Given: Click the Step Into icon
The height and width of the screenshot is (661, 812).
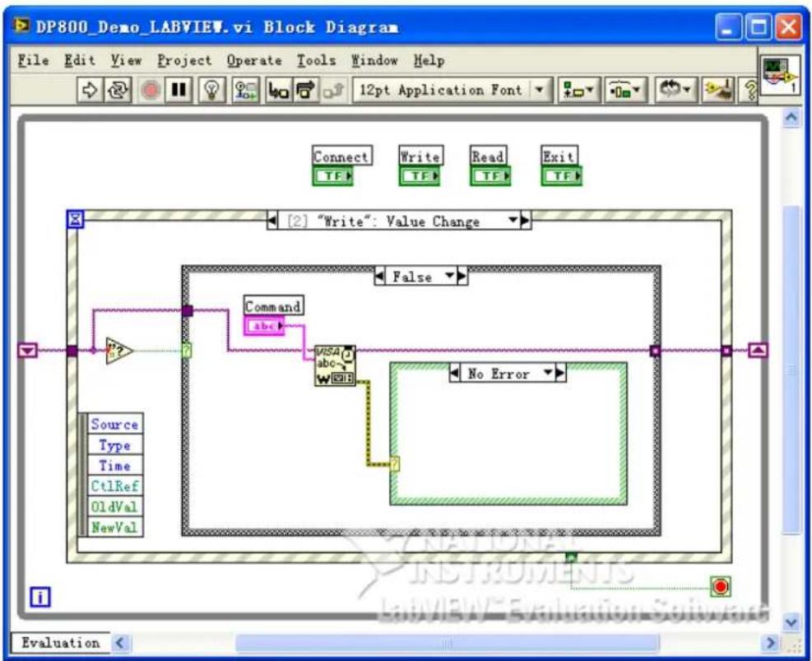Looking at the screenshot, I should point(279,91).
